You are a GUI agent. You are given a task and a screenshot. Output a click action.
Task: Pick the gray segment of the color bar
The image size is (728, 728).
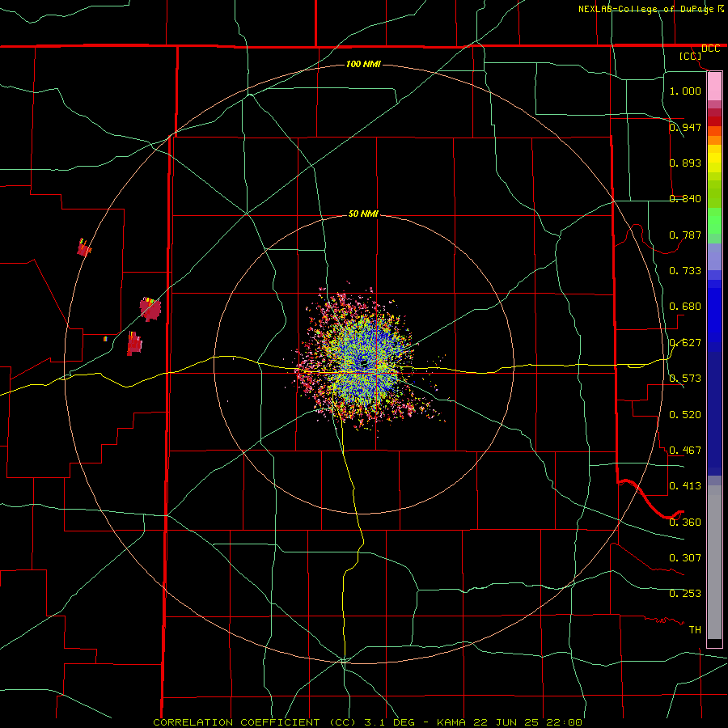pyautogui.click(x=714, y=562)
